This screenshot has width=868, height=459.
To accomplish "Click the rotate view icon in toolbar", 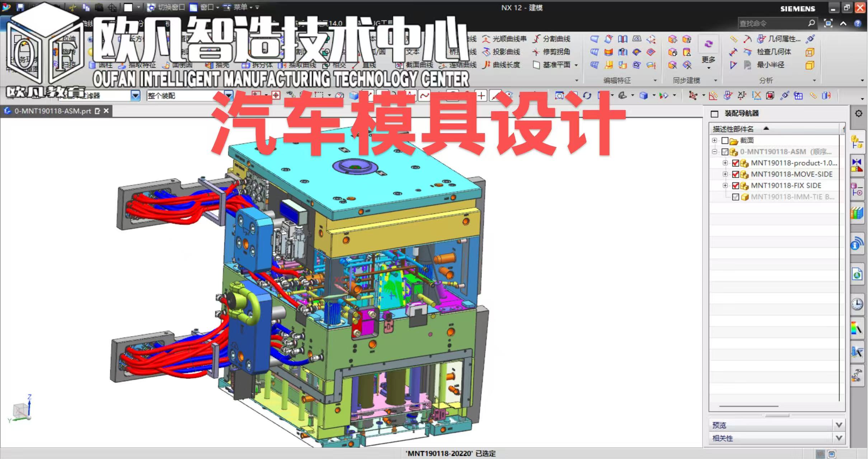I will click(587, 95).
